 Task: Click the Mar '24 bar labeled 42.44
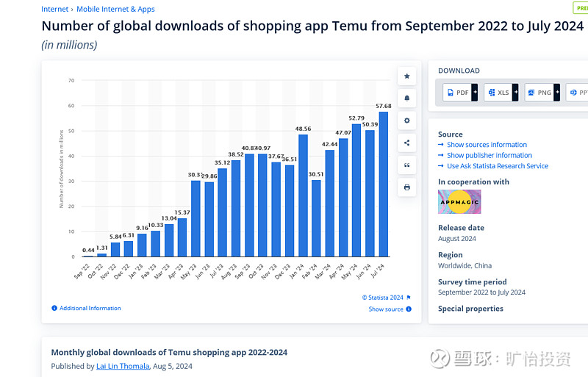pos(329,204)
